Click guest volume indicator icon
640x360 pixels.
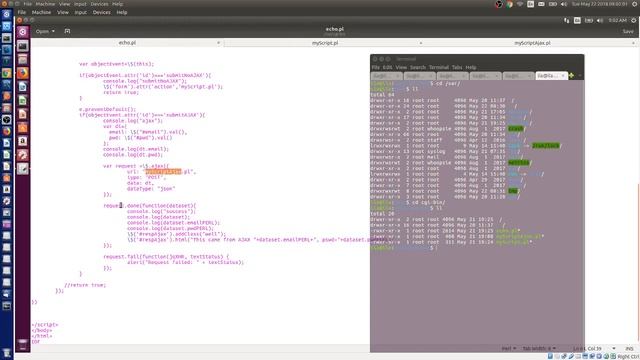(600, 20)
